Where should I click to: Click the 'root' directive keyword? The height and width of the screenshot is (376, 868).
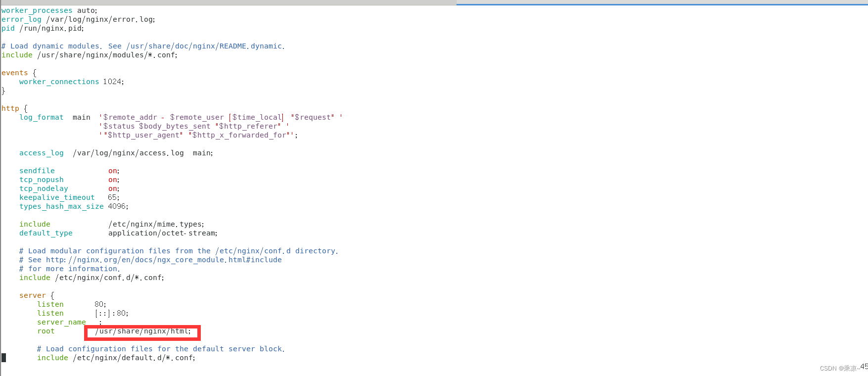click(46, 331)
